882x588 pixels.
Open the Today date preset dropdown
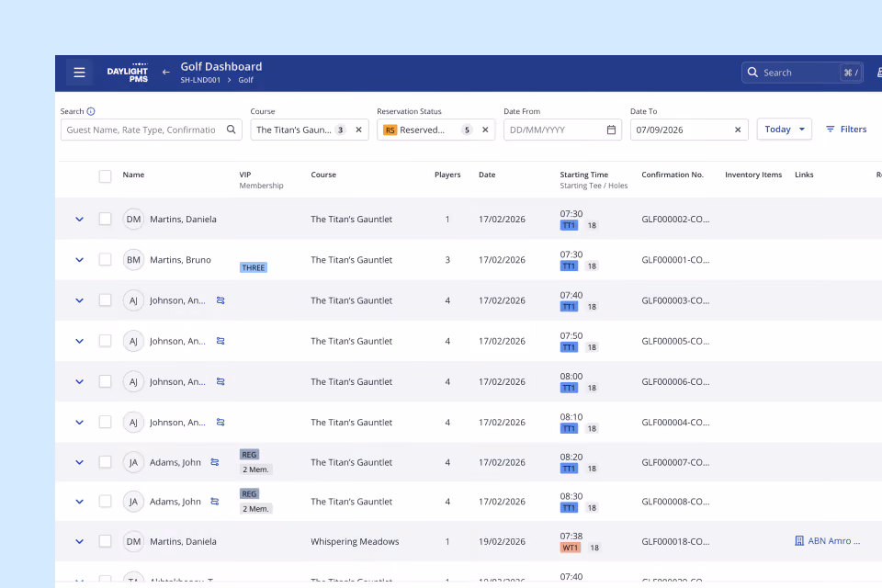click(x=784, y=130)
